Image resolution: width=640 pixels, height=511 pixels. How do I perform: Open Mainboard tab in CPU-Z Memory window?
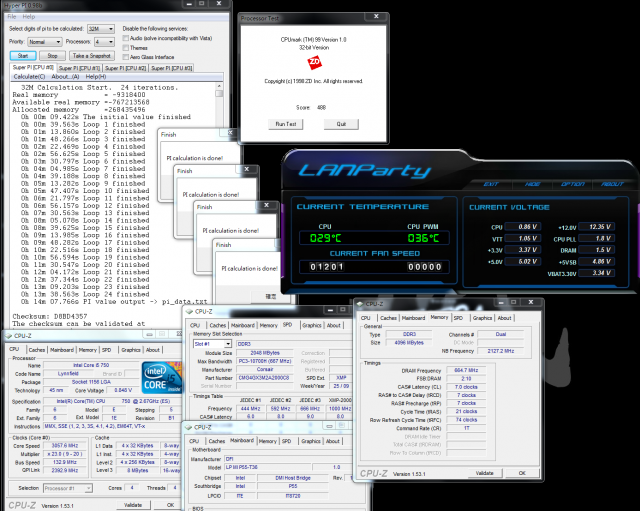coord(413,318)
